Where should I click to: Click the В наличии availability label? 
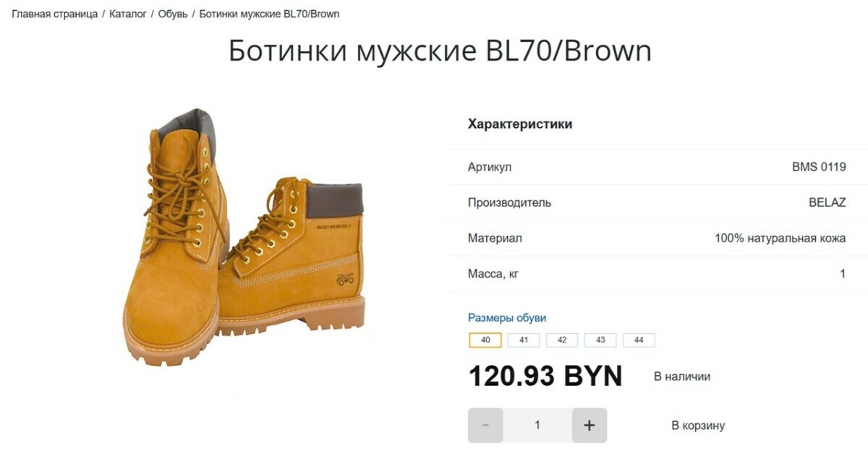coord(682,376)
